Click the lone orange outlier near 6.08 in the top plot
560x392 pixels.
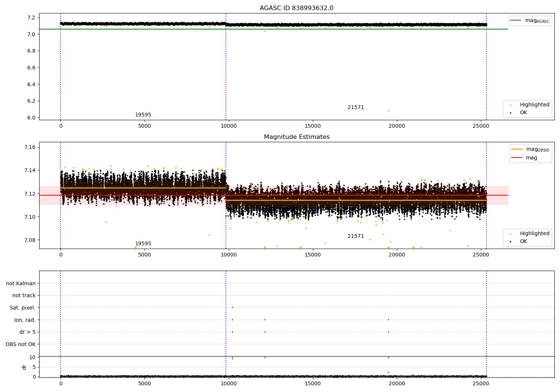tap(388, 111)
